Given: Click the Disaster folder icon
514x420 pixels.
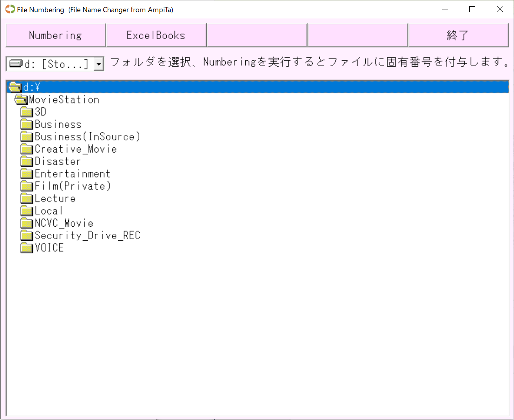Looking at the screenshot, I should (x=27, y=161).
